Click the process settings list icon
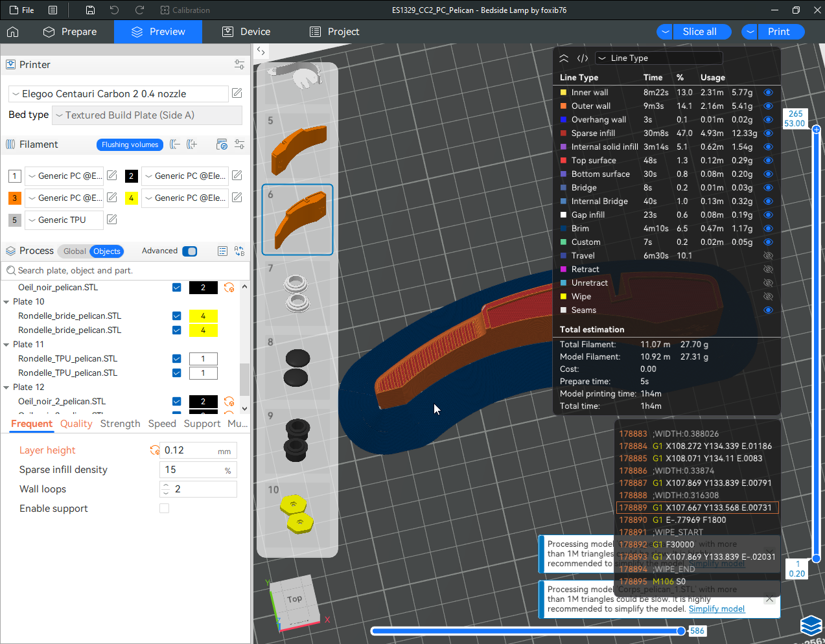Screen dimensions: 825x644 pos(222,251)
